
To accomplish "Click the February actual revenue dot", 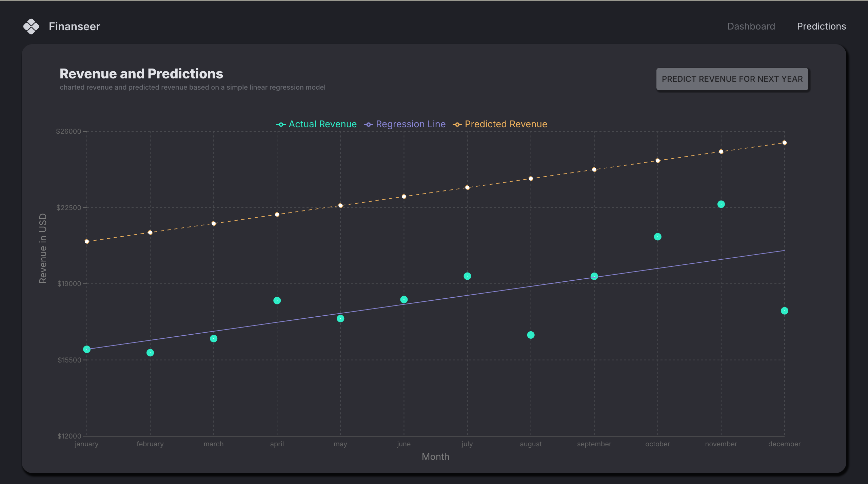I will point(150,353).
